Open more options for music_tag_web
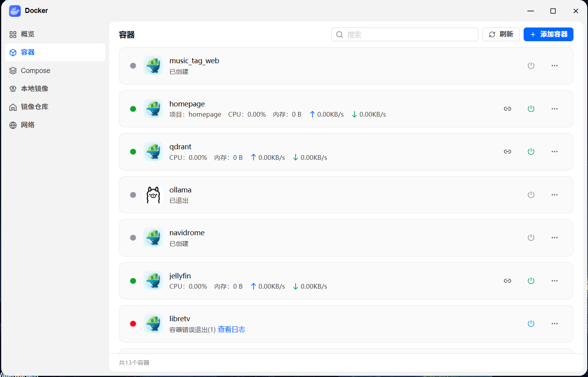This screenshot has height=377, width=588. (x=555, y=66)
